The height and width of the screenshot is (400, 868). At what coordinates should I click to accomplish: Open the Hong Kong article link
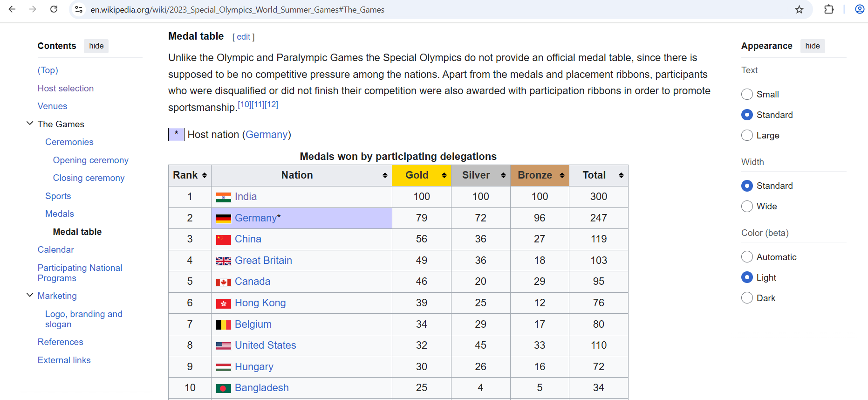[x=260, y=303]
